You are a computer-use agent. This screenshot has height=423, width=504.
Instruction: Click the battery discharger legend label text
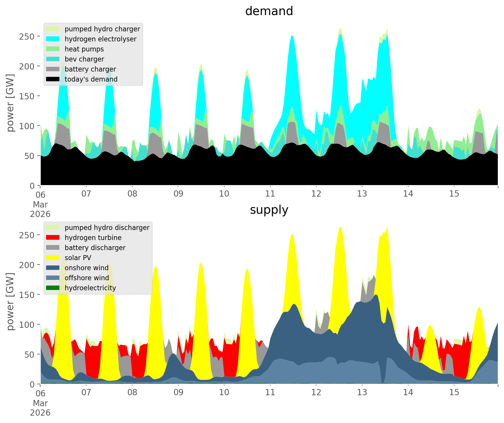[95, 248]
